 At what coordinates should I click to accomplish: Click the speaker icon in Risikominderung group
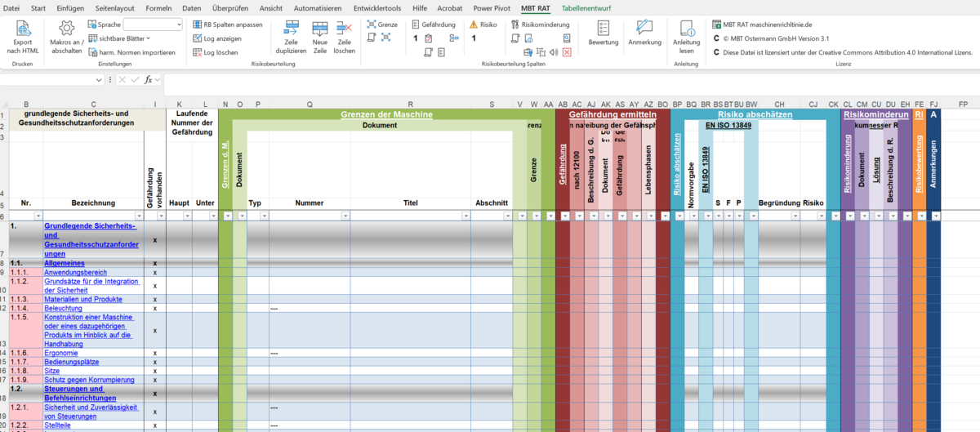point(553,52)
